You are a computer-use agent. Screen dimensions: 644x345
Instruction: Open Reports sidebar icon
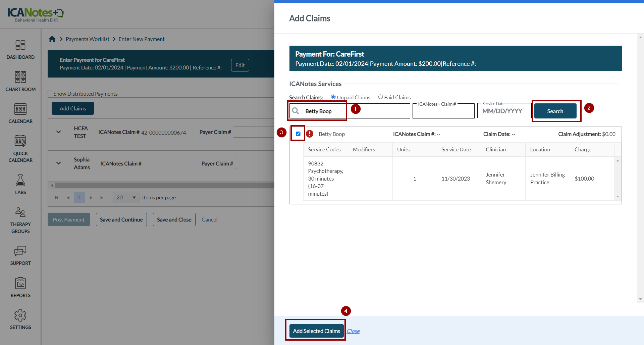pos(20,283)
